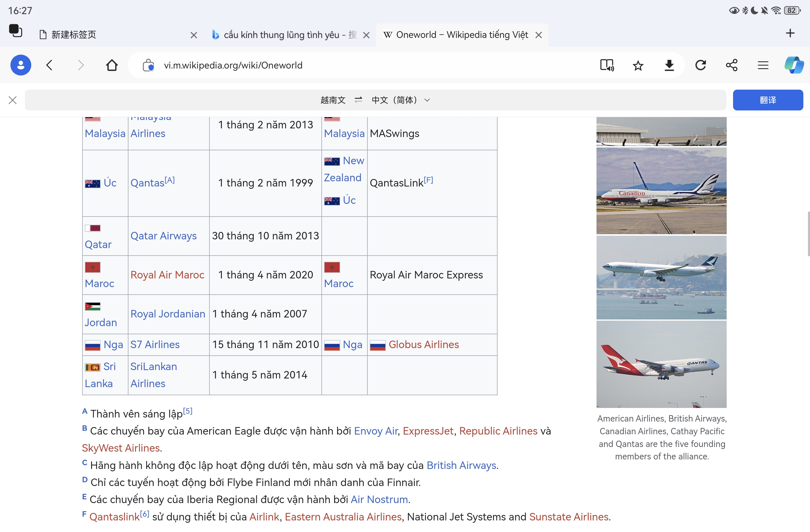Close the Oneworld Wikipedia tab

538,35
